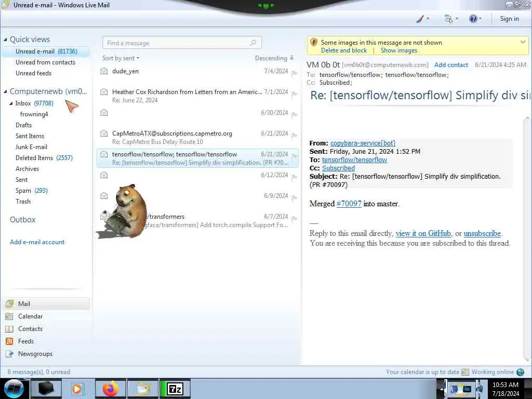
Task: Toggle flag on dude_yen message
Action: click(294, 73)
